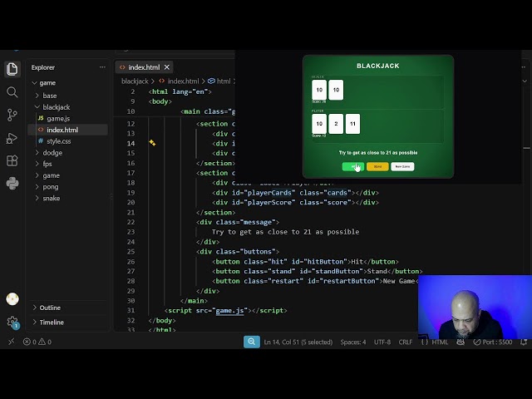Open Ln 14, Col 51 go-to-line status
The image size is (532, 399).
pyautogui.click(x=298, y=342)
